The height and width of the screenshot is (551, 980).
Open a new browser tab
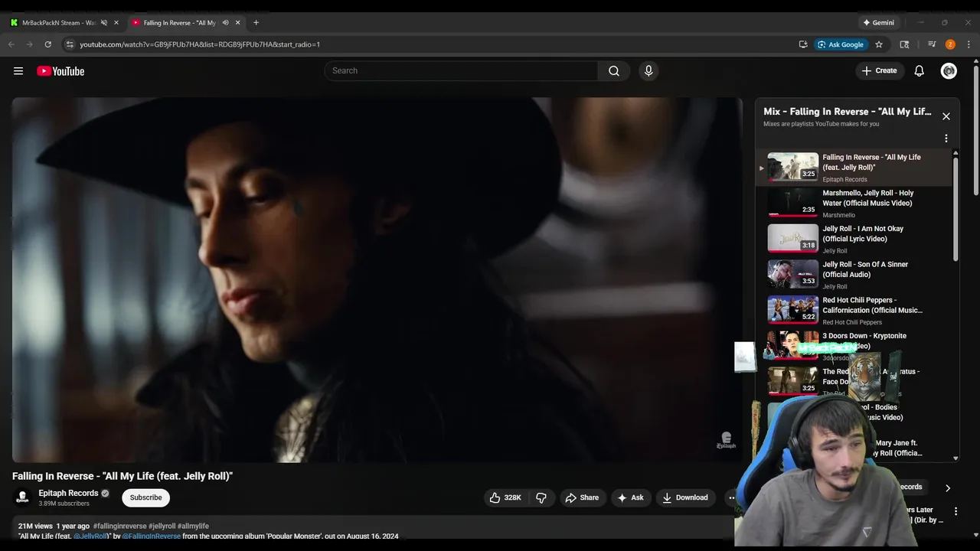256,23
